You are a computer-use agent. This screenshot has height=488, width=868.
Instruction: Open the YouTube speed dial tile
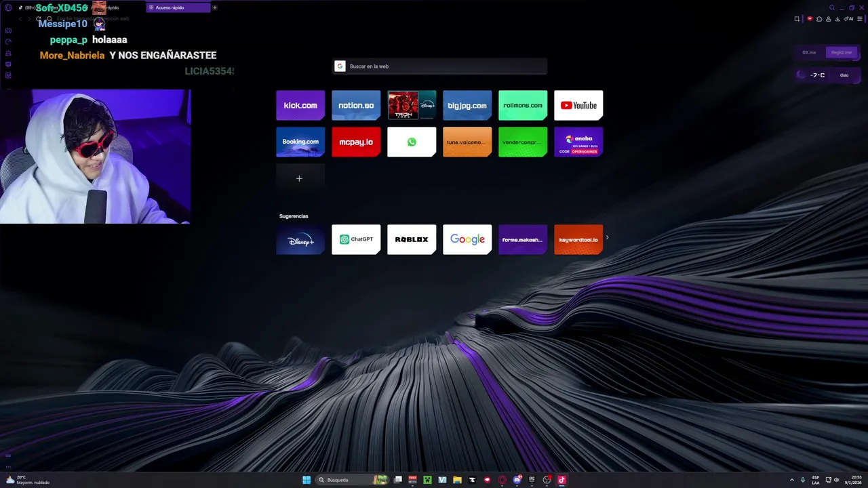pyautogui.click(x=578, y=105)
